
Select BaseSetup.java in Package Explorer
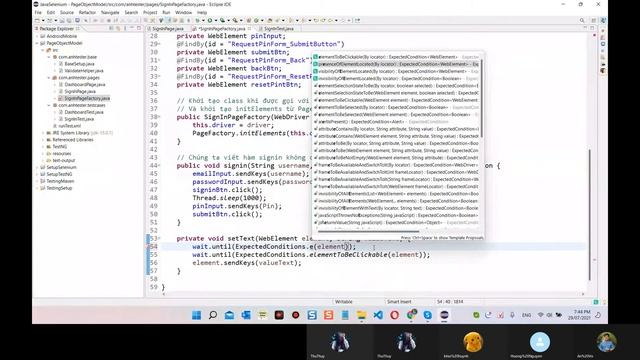click(79, 64)
